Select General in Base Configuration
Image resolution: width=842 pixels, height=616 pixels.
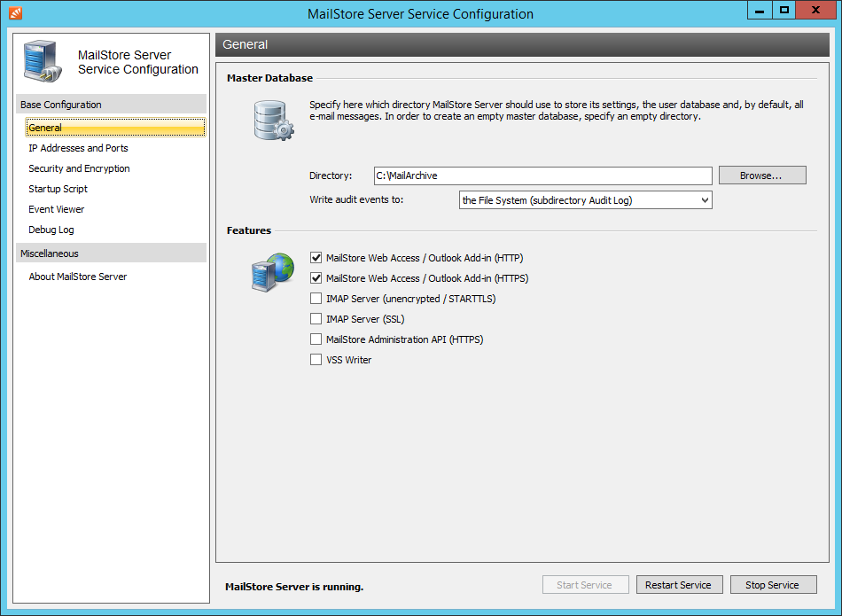coord(115,128)
